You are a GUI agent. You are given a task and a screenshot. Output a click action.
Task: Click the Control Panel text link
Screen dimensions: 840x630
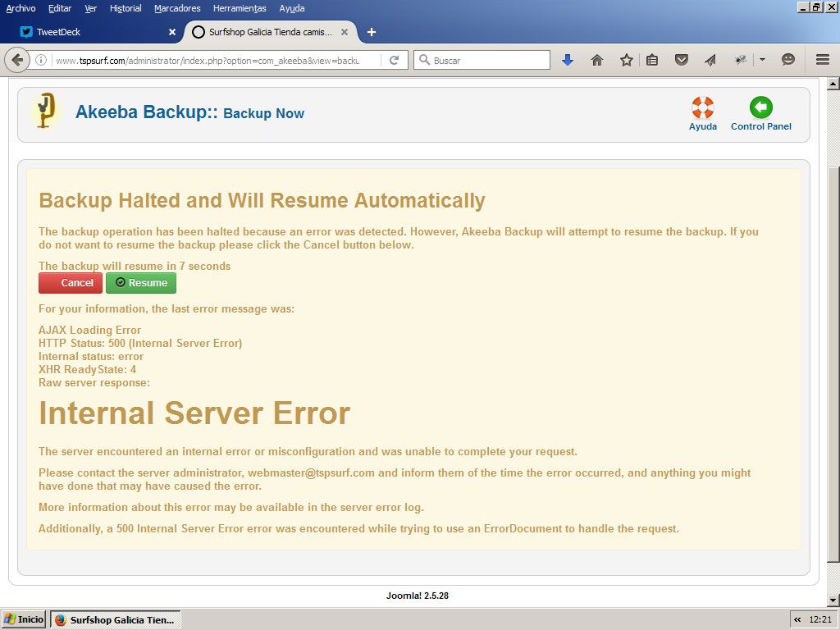760,126
